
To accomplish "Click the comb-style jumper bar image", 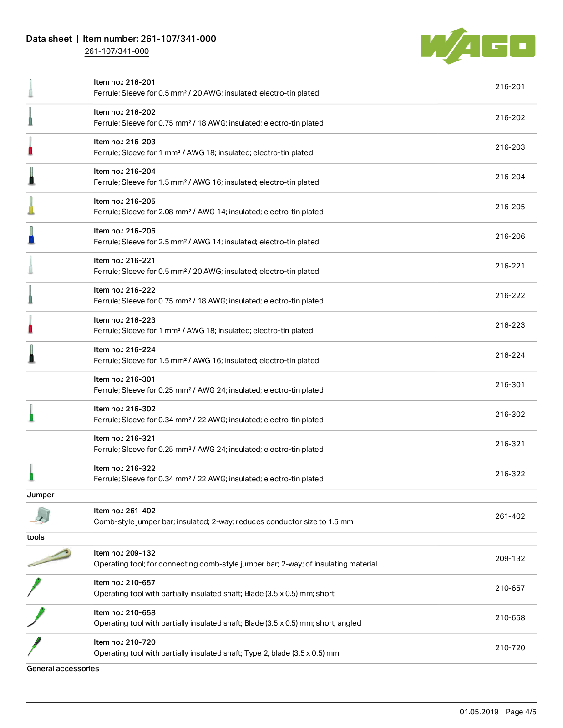I will point(40,516).
